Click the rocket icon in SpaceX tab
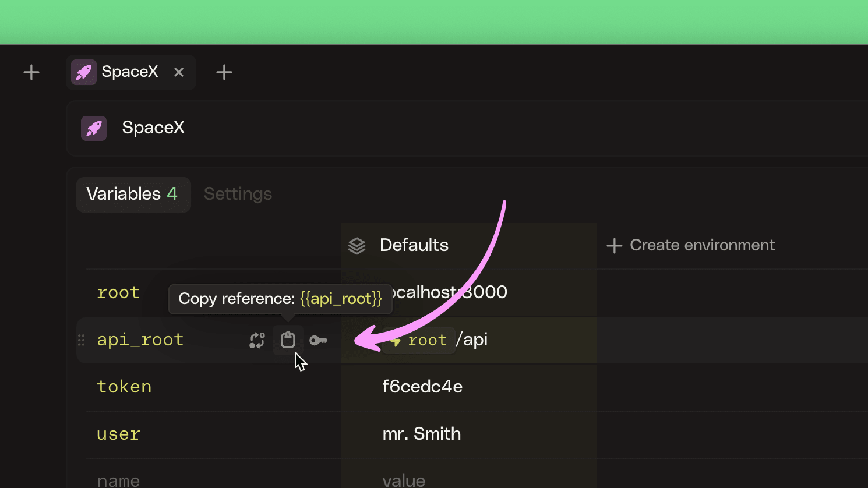Viewport: 868px width, 488px height. tap(84, 72)
